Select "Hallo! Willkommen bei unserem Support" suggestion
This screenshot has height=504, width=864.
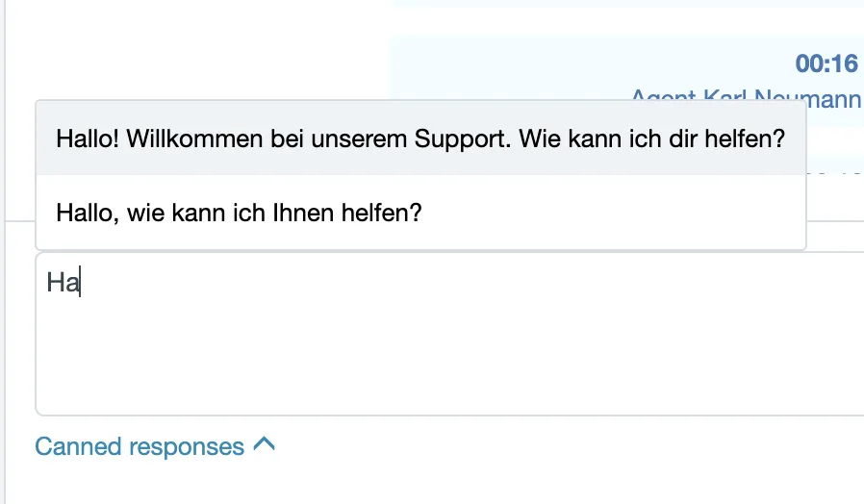tap(421, 139)
